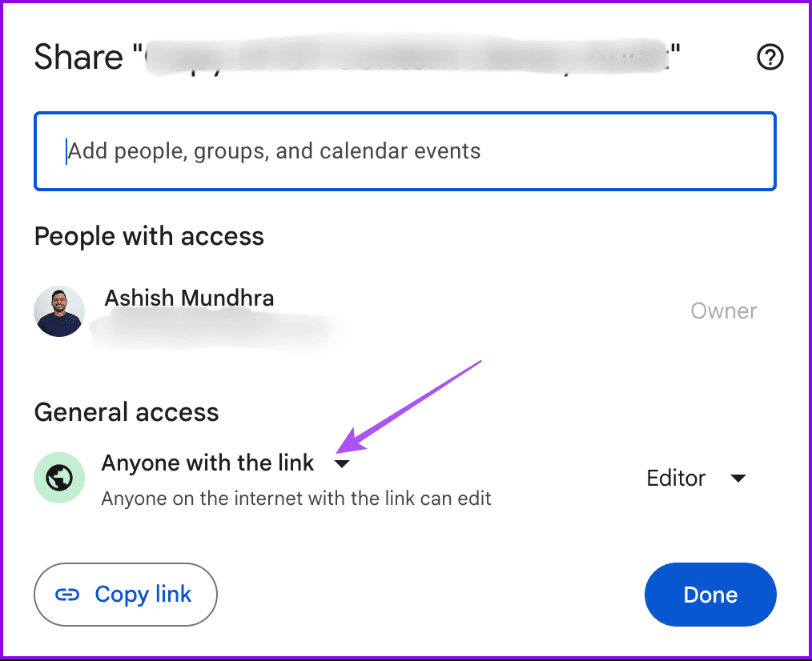Select the Owner label for Ashish Mundhra
The width and height of the screenshot is (812, 661).
coord(723,310)
